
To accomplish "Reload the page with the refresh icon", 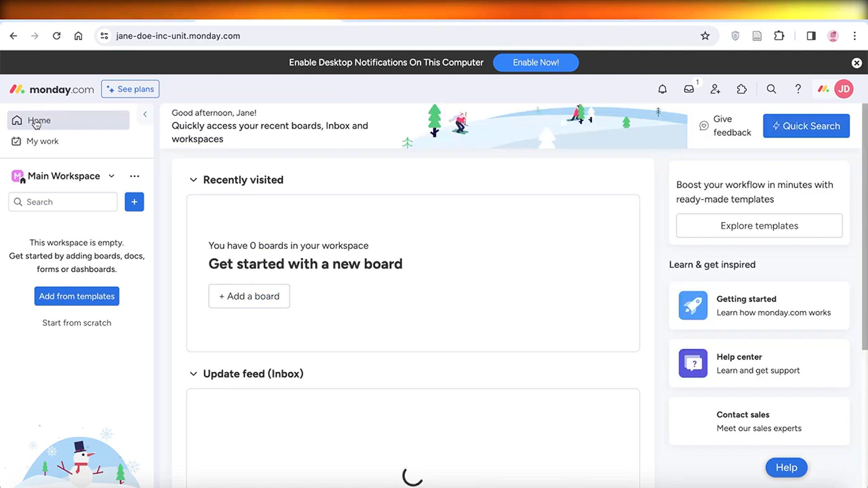I will click(x=57, y=36).
